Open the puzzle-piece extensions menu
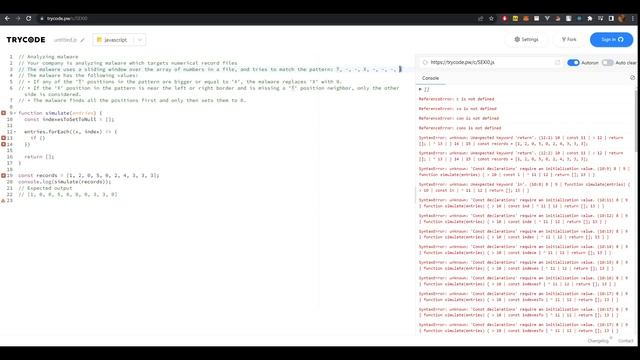Screen dimensions: 640x360 tap(590, 18)
